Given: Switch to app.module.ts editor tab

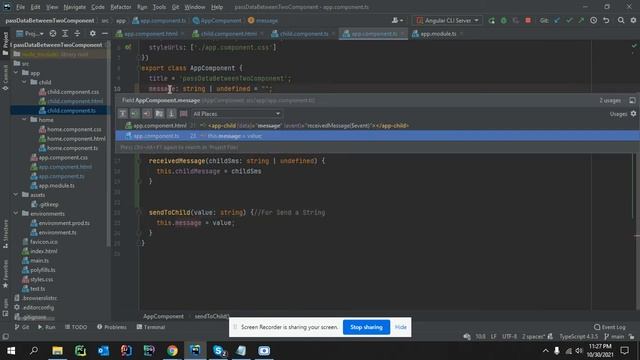Looking at the screenshot, I should (438, 34).
